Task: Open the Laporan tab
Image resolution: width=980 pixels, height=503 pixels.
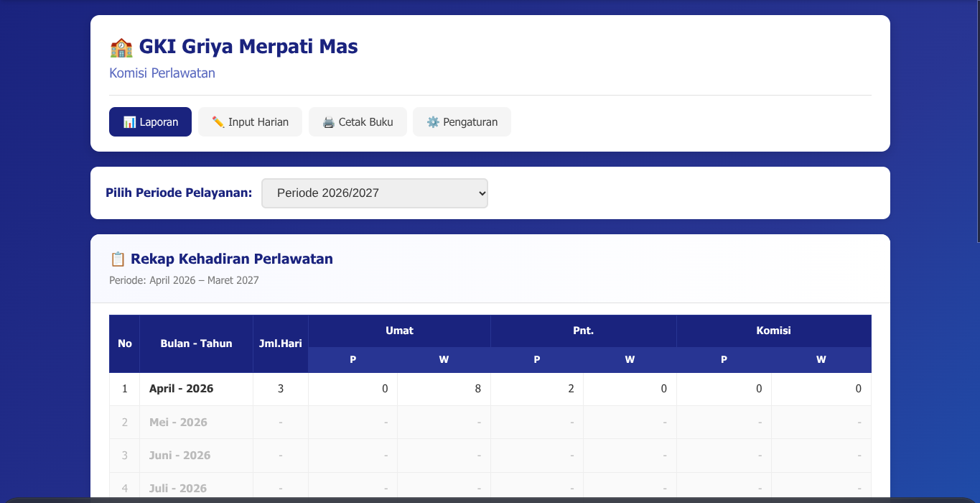Action: [150, 122]
